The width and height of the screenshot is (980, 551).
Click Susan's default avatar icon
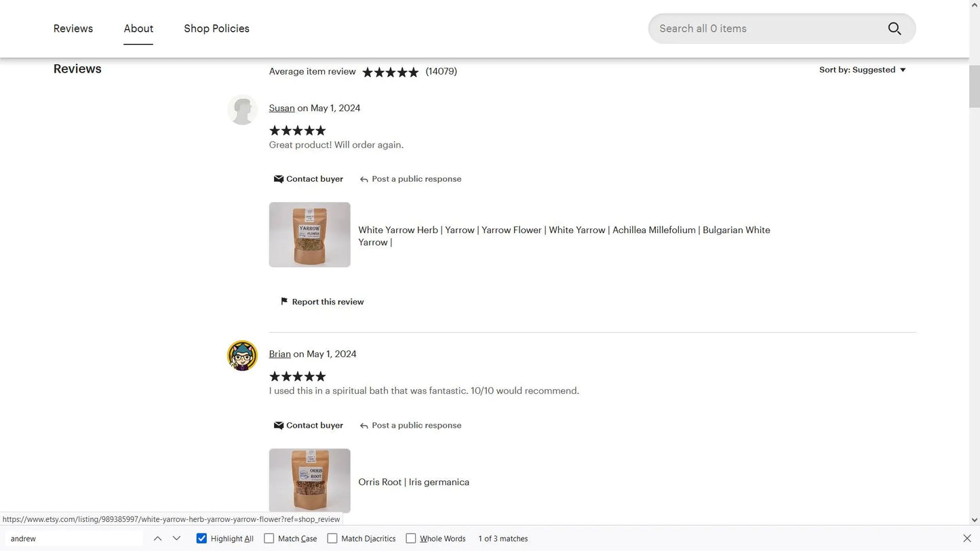coord(242,110)
